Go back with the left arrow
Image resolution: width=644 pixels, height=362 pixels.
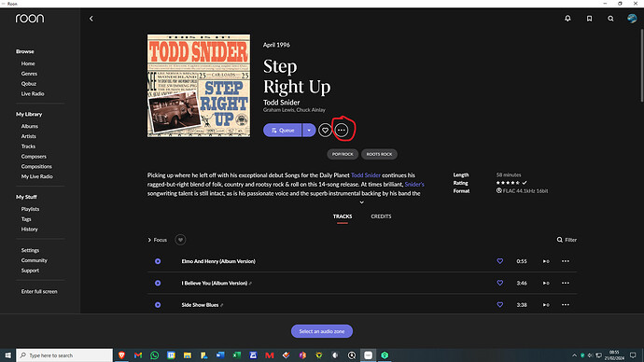coord(91,19)
